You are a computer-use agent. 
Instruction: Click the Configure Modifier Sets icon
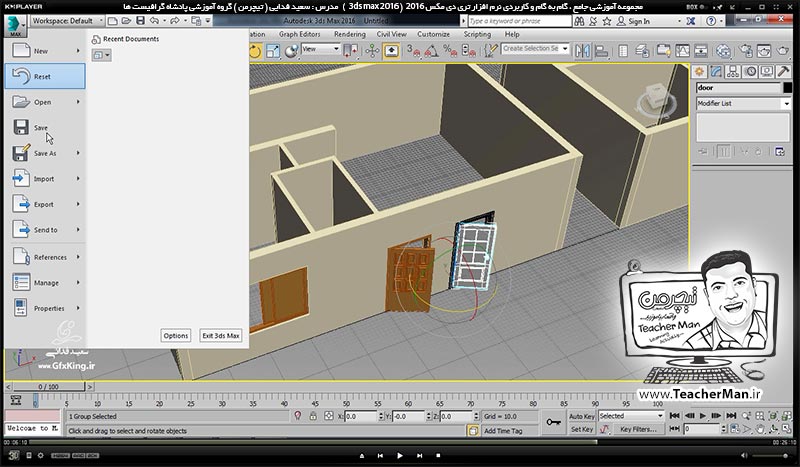780,152
